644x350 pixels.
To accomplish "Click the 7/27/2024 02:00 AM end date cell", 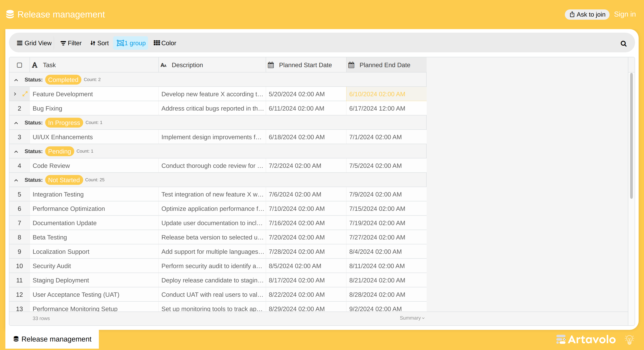I will 386,237.
